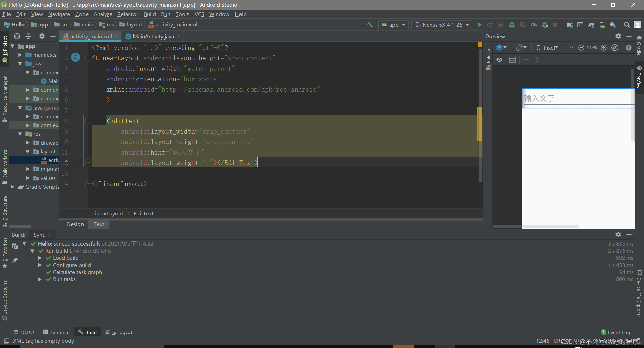Toggle the Device File Explorer side tab
This screenshot has width=644, height=348.
click(639, 294)
